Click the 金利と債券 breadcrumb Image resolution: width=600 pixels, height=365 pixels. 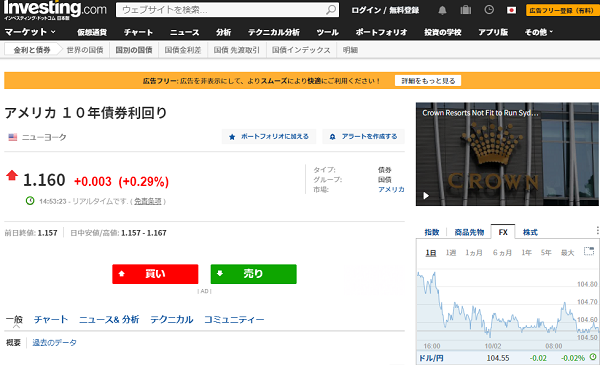point(32,50)
